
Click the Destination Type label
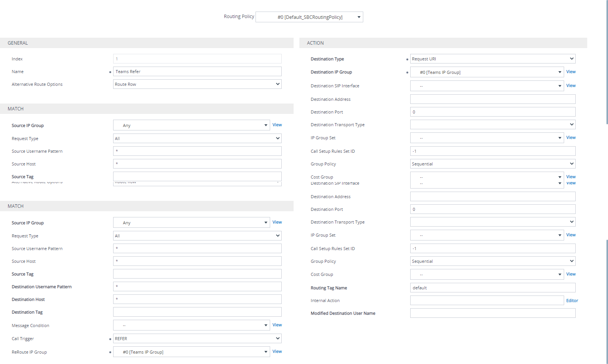[327, 59]
